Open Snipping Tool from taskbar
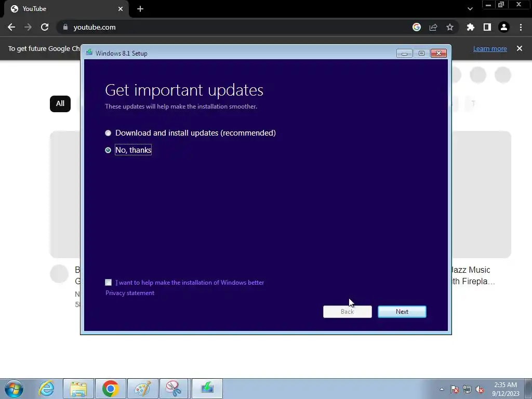Image resolution: width=532 pixels, height=399 pixels. 174,389
